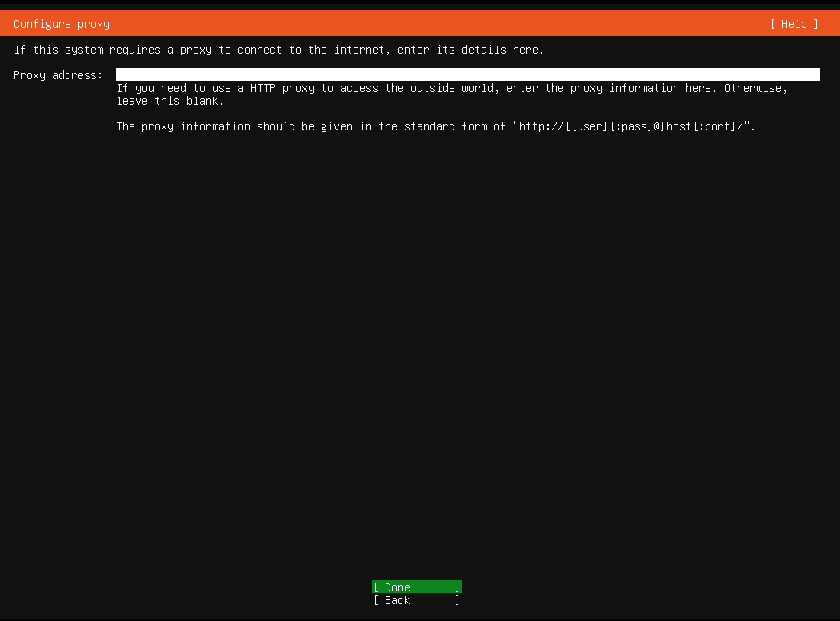
Task: Open the Help menu
Action: point(794,24)
